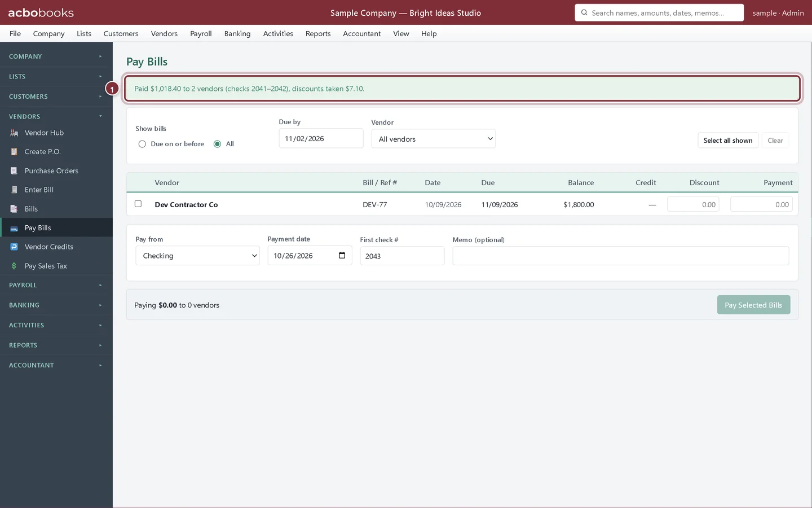Expand the PAYROLL sidebar section
This screenshot has height=508, width=812.
tap(56, 285)
